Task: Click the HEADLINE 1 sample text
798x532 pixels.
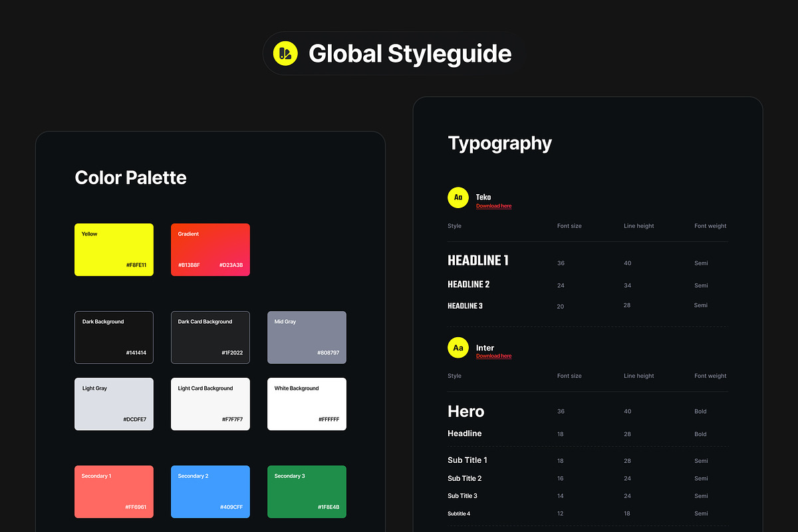Action: [x=478, y=261]
